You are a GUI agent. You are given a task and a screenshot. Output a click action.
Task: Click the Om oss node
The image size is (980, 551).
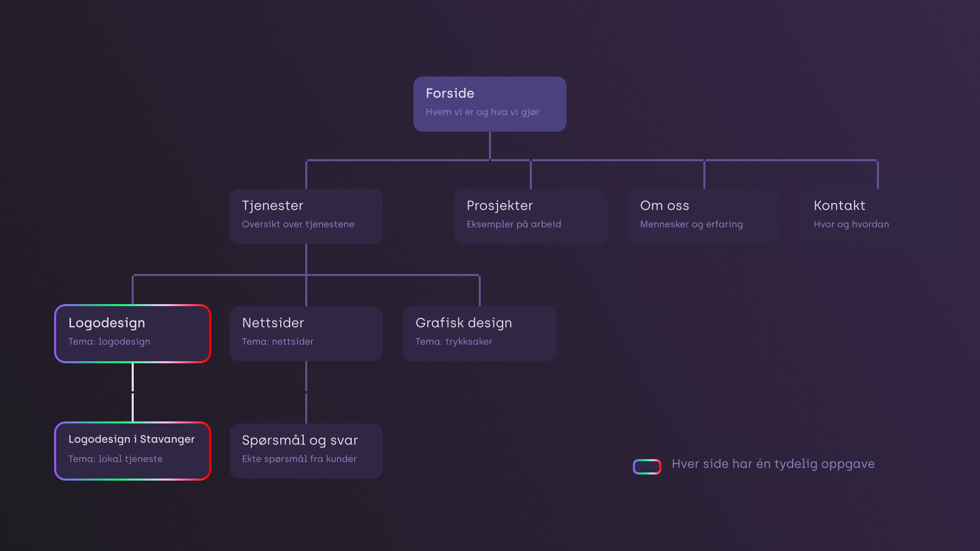(704, 216)
